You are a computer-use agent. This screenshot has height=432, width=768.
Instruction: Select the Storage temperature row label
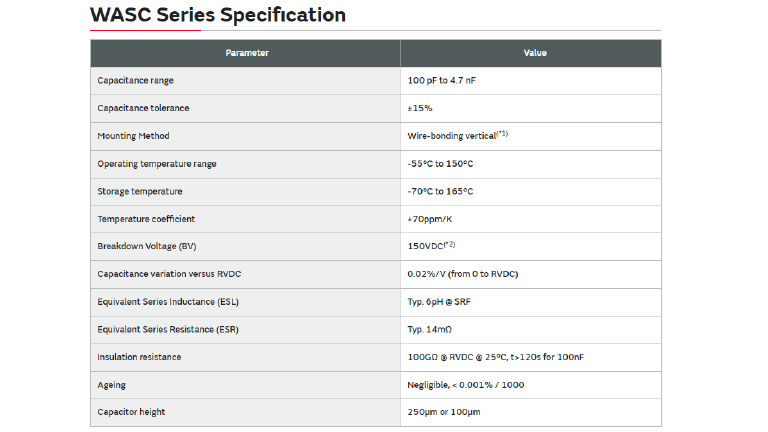point(139,191)
